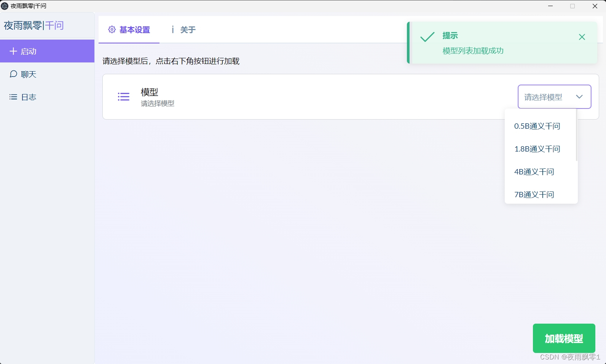The height and width of the screenshot is (364, 606).
Task: Click the model dropdown list scrollbar
Action: click(x=576, y=135)
